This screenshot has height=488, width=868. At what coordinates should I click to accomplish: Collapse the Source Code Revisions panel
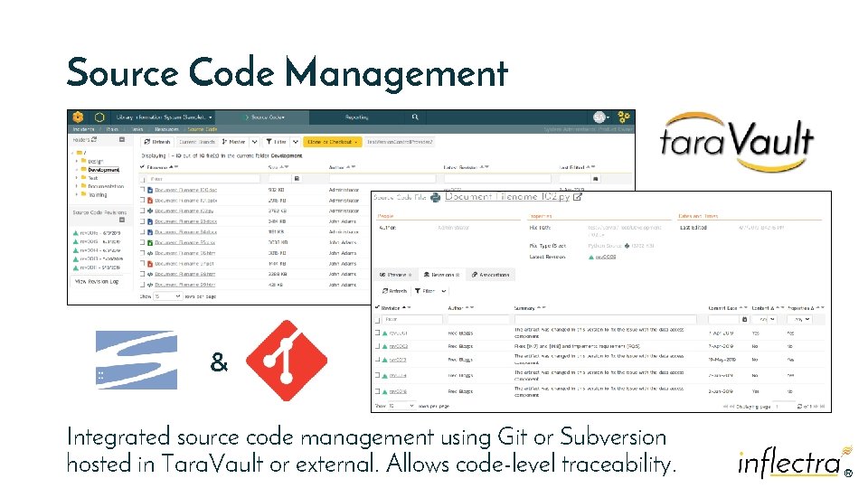122,221
